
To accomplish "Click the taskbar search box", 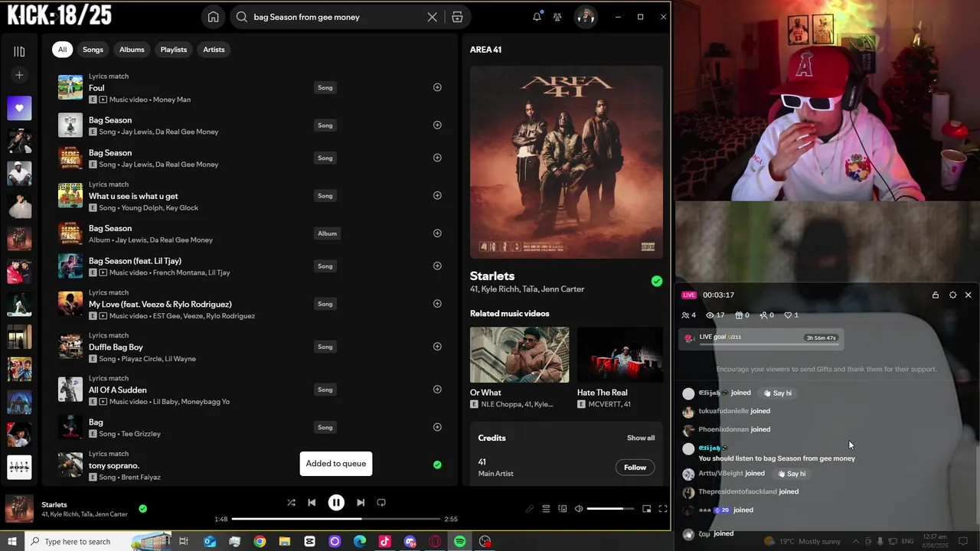I will tap(98, 541).
